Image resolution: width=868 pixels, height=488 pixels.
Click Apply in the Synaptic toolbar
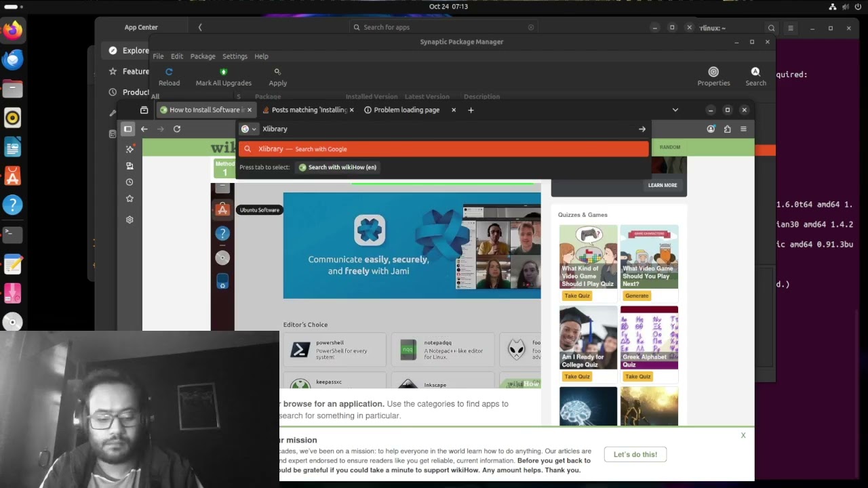(277, 77)
